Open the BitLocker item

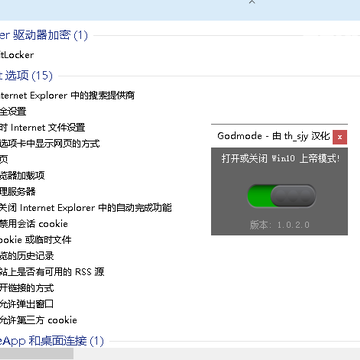coord(17,55)
